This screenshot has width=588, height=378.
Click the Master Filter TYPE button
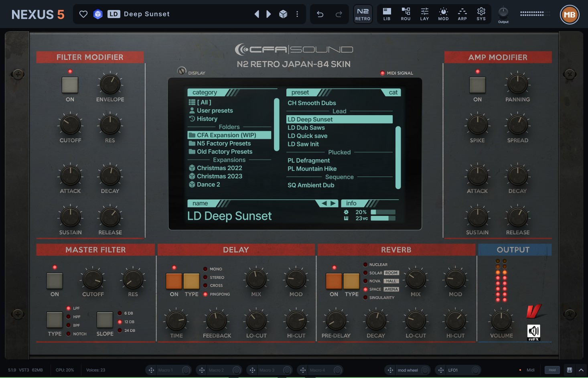pos(55,320)
